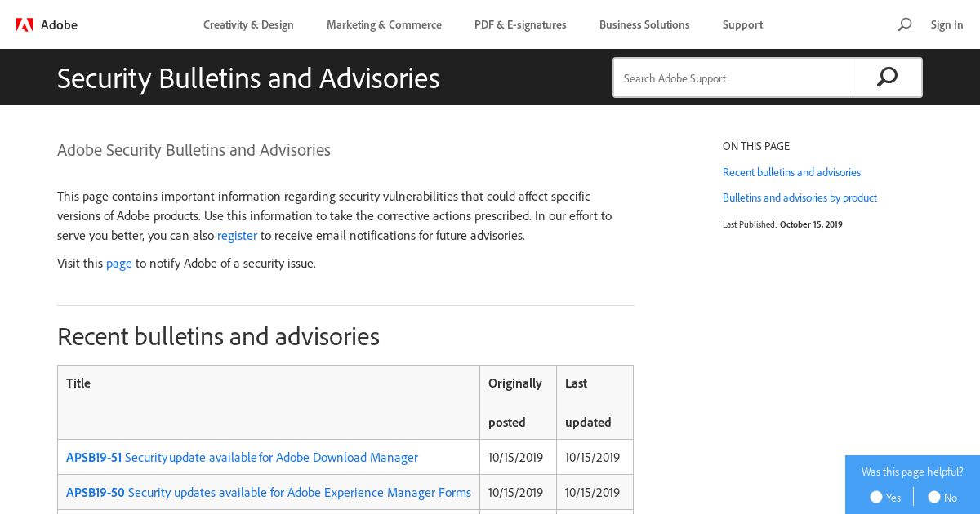Click originally posted date of APSB19-50
The width and height of the screenshot is (980, 514).
515,492
